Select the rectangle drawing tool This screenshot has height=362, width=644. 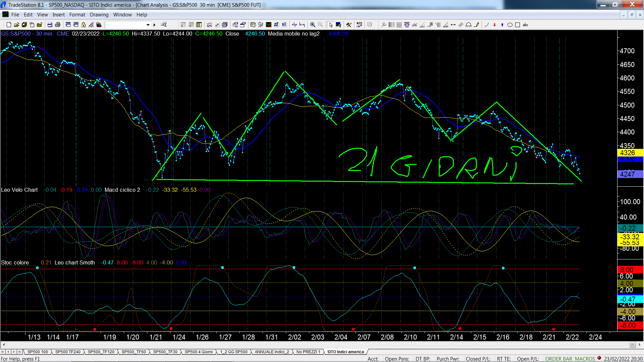[518, 24]
